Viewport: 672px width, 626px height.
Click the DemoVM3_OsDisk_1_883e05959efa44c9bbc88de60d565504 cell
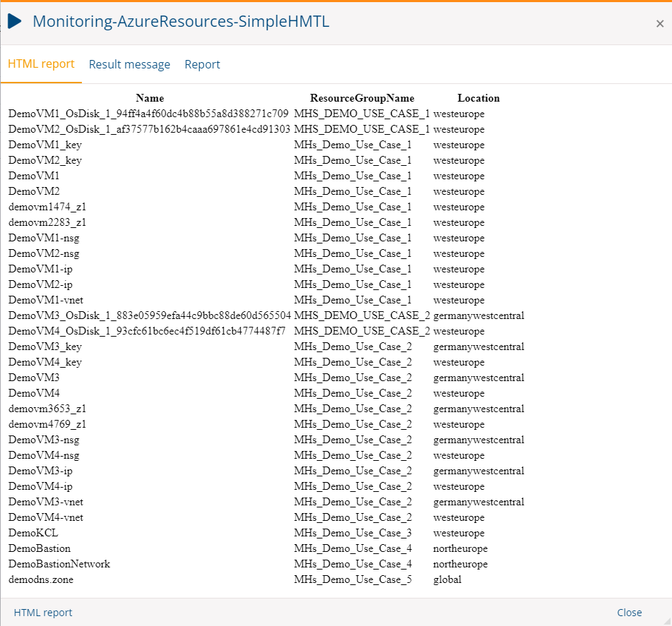150,315
